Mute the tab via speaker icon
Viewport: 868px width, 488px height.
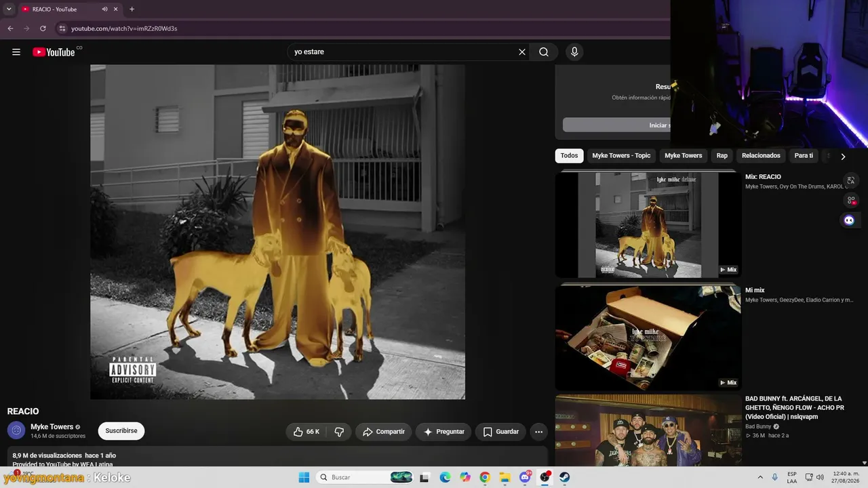pos(104,9)
